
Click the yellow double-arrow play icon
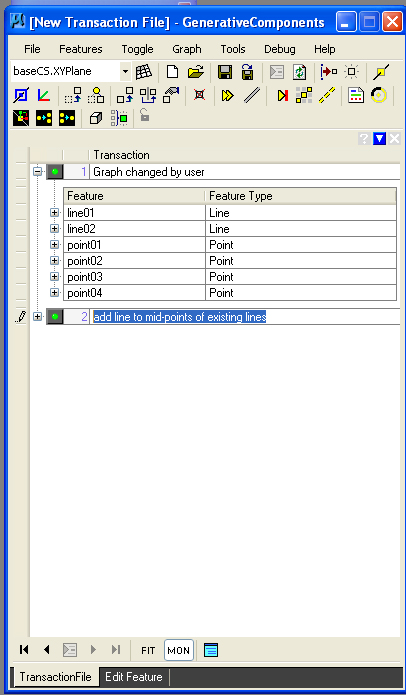coord(227,95)
